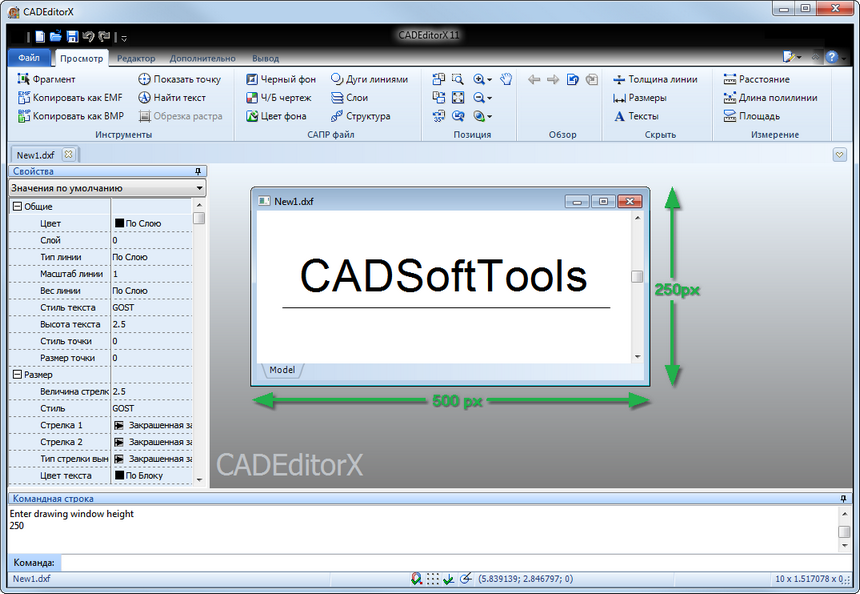Collapse the Общие property group
Screen dimensions: 860x594
pos(17,206)
